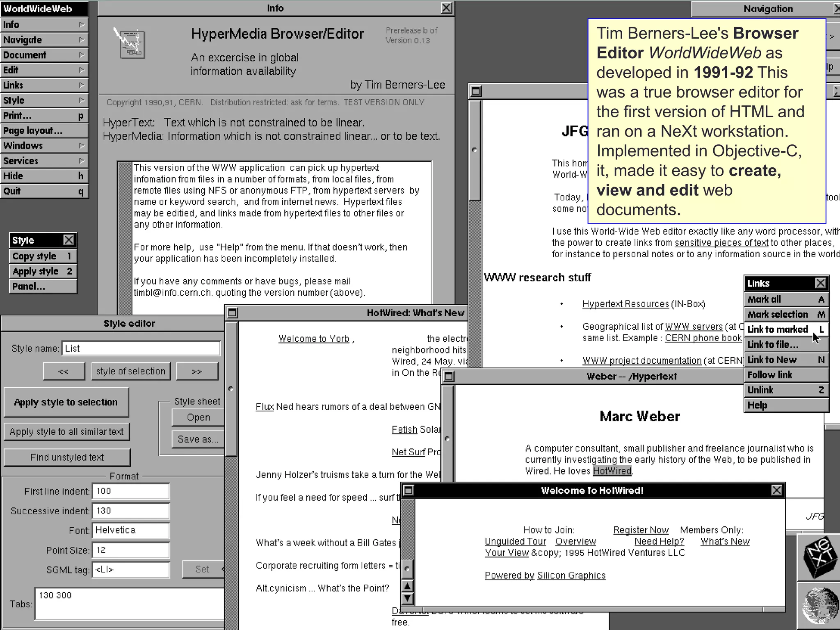Screen dimensions: 840x630
Task: Expand the Services submenu
Action: [44, 161]
